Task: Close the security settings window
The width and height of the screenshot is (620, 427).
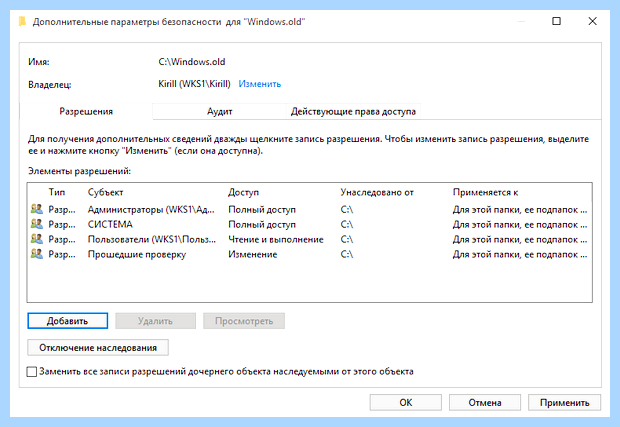Action: pyautogui.click(x=592, y=21)
